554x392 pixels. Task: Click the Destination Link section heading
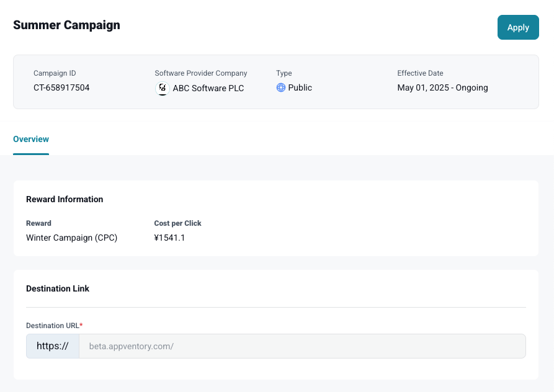[x=58, y=288]
